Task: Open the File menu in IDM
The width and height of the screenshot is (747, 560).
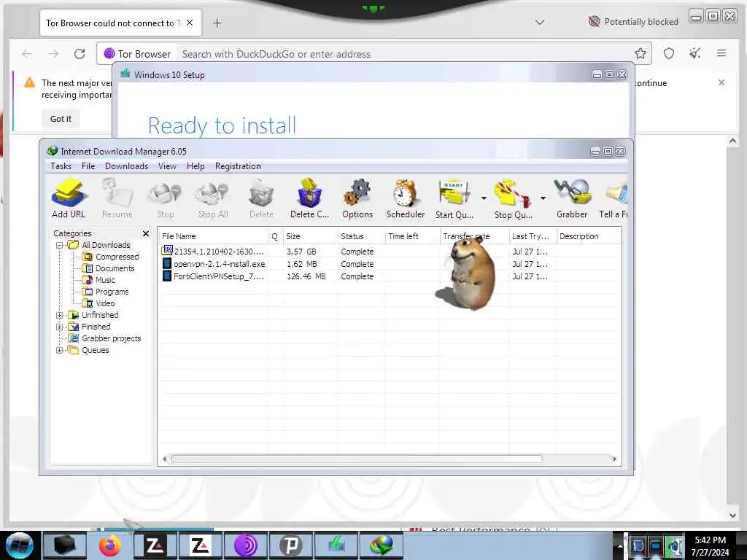Action: [88, 166]
